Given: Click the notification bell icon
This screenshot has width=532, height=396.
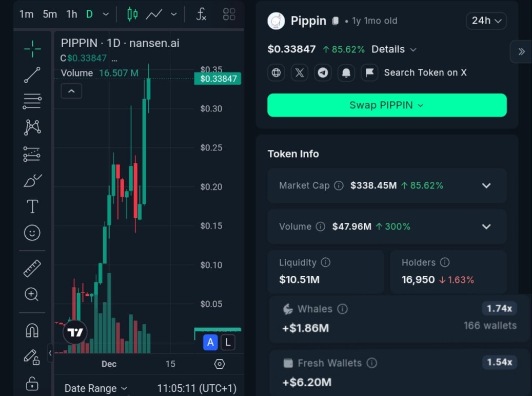Looking at the screenshot, I should pos(346,72).
